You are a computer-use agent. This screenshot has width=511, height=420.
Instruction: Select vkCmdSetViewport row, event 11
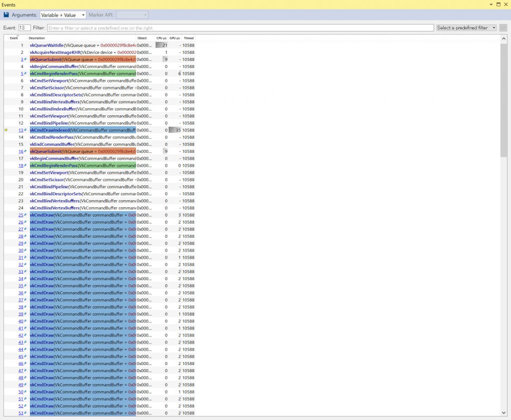click(x=99, y=116)
